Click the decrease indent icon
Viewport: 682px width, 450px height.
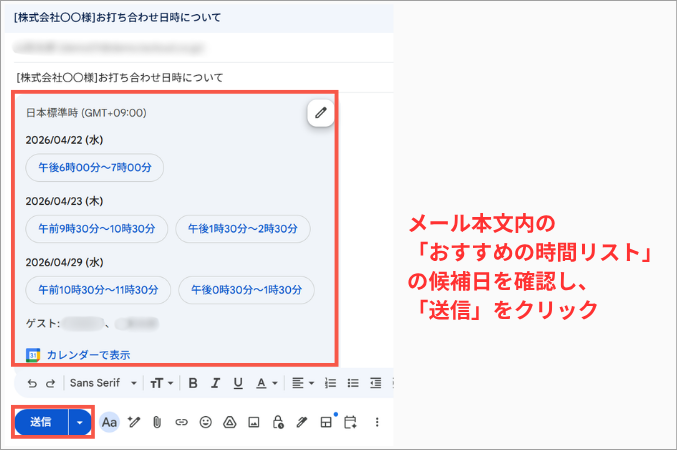375,383
